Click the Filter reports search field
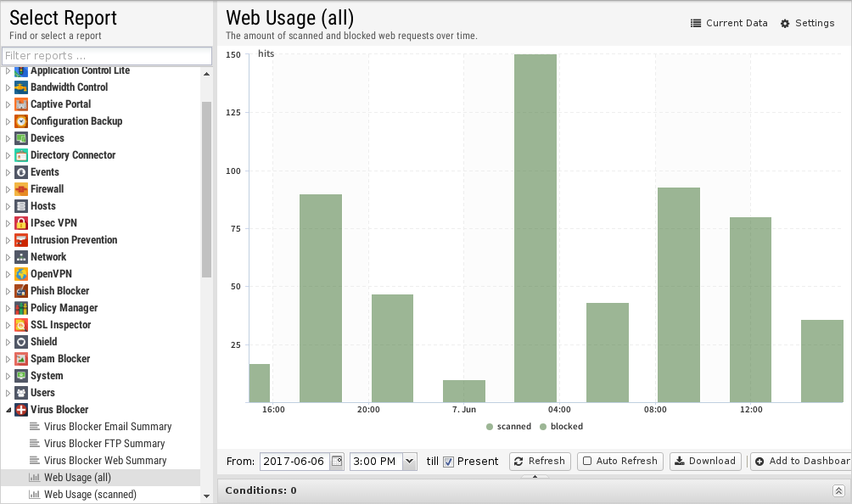This screenshot has height=504, width=852. pos(107,56)
